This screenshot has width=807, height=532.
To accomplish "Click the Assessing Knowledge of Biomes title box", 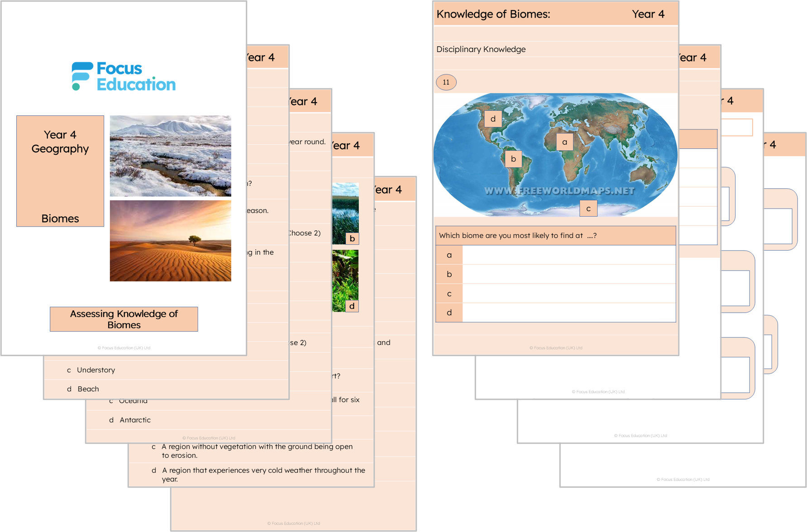I will click(124, 319).
